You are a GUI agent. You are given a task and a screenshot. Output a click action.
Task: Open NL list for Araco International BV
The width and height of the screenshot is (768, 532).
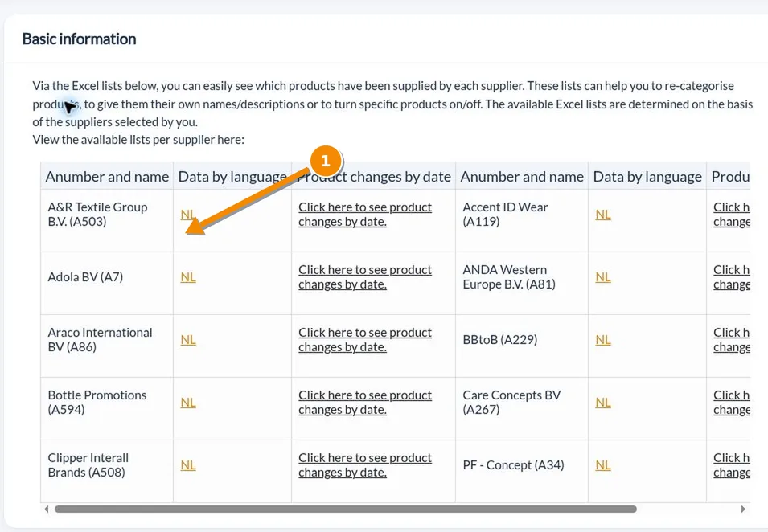[x=188, y=340]
